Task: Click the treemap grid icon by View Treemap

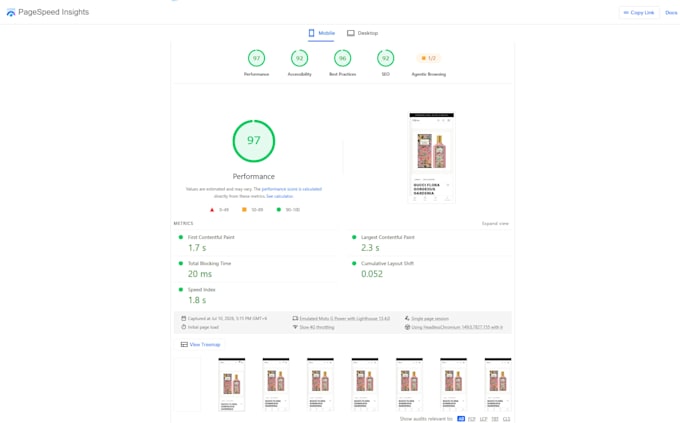Action: point(184,344)
